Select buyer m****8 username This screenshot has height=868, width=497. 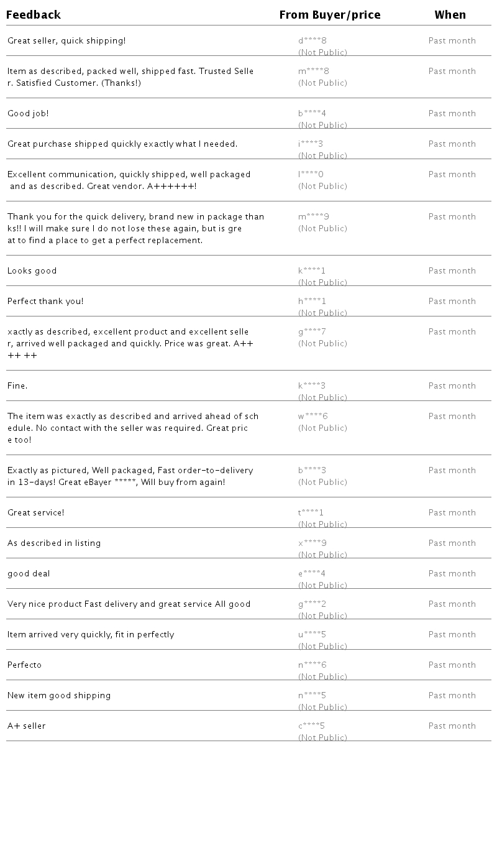[x=314, y=72]
